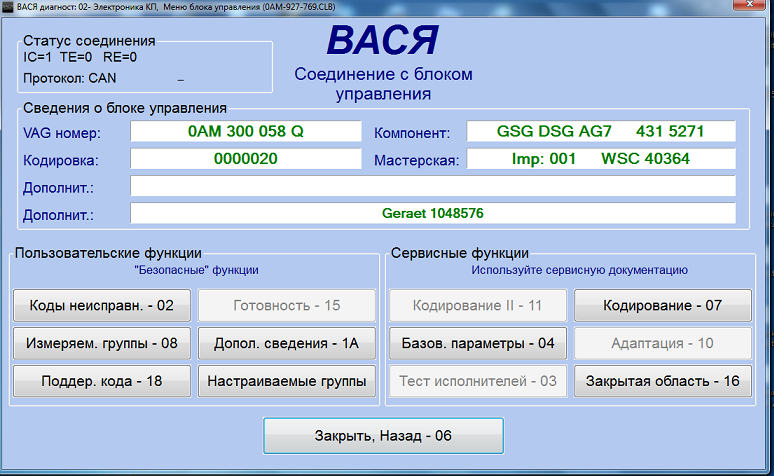Click the '"Безопасные" функции' caption

tap(196, 270)
